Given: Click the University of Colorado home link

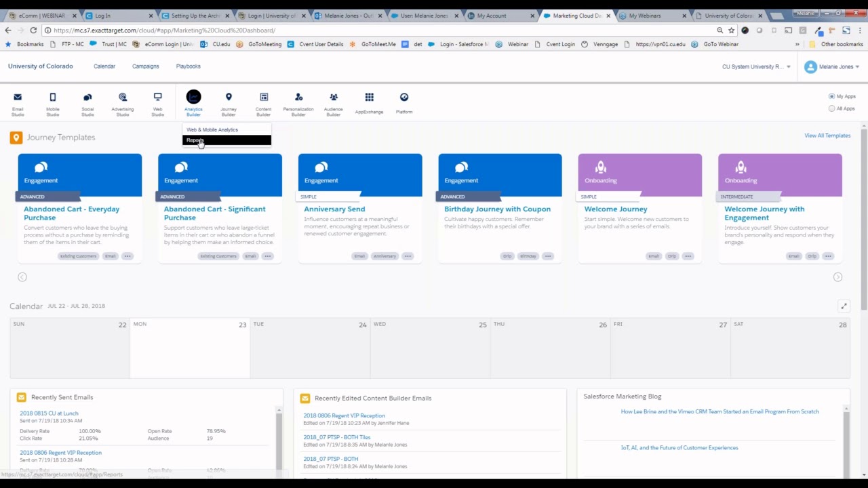Looking at the screenshot, I should click(x=40, y=66).
